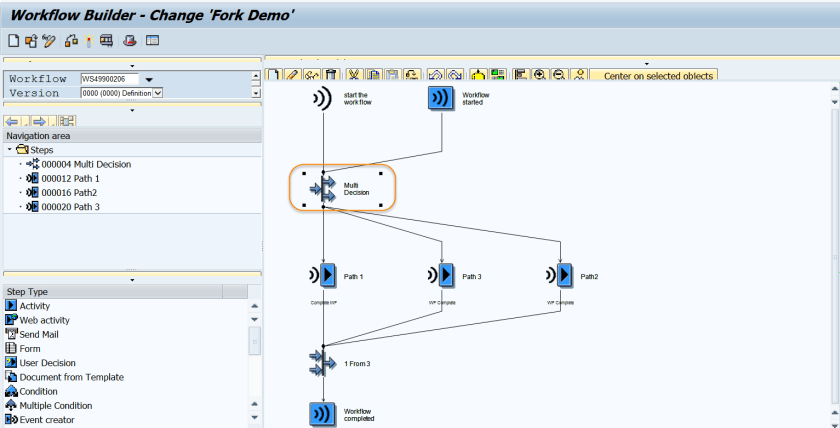Click the trash can icon in canvas toolbar
840x428 pixels.
pos(331,74)
